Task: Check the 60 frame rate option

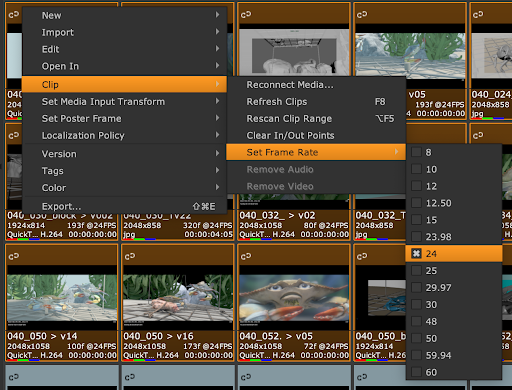Action: coord(416,372)
